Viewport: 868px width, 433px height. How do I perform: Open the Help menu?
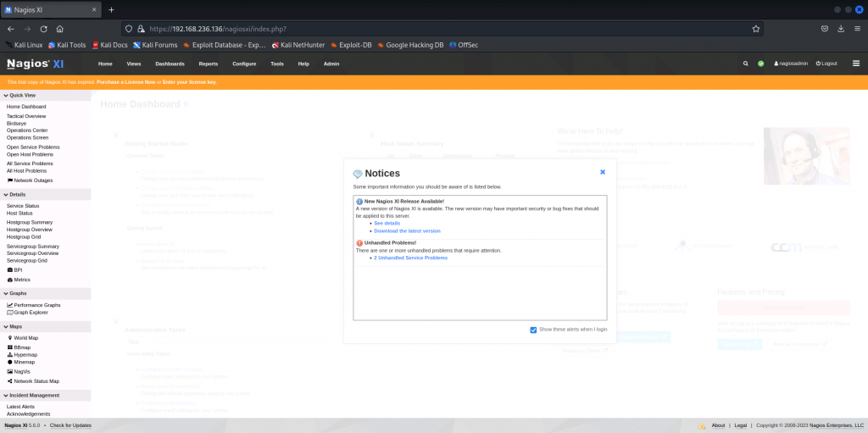click(x=303, y=64)
